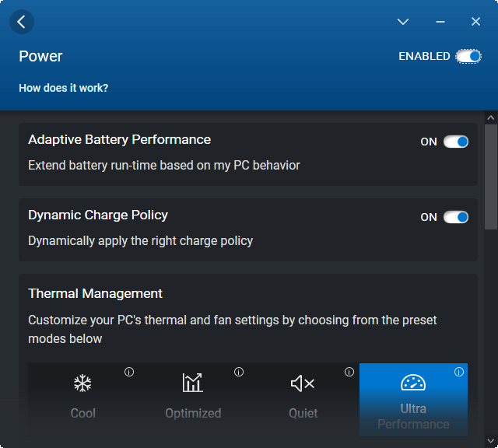Click the back arrow button
Screen dimensions: 498x448
coord(21,22)
